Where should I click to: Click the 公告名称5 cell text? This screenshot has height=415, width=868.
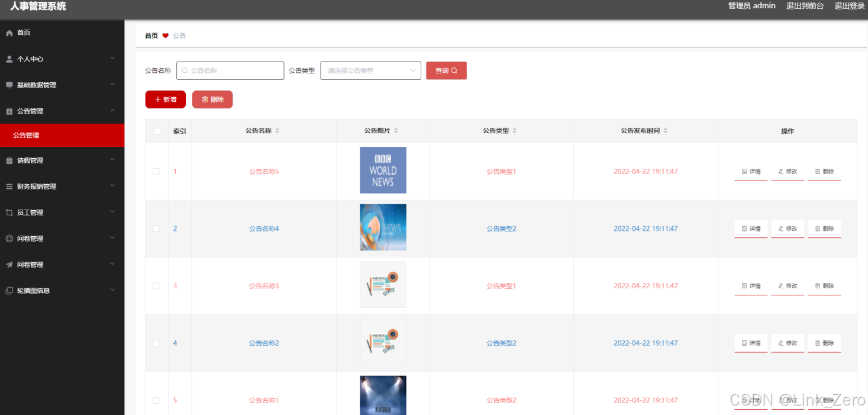(x=264, y=172)
